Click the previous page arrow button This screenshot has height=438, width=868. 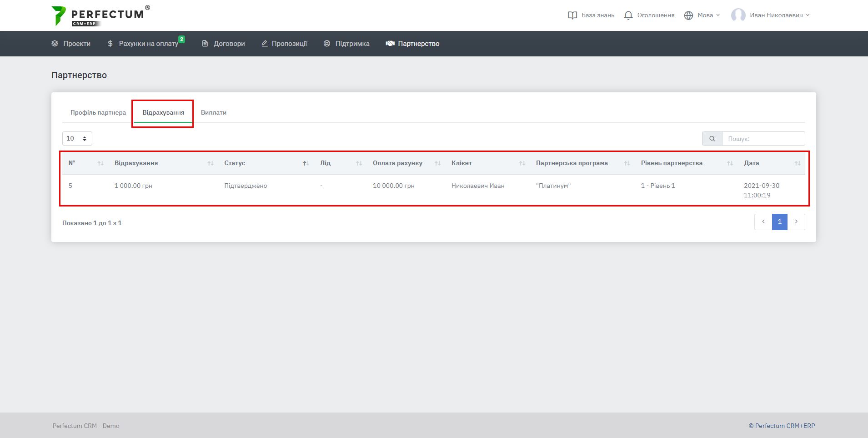763,222
